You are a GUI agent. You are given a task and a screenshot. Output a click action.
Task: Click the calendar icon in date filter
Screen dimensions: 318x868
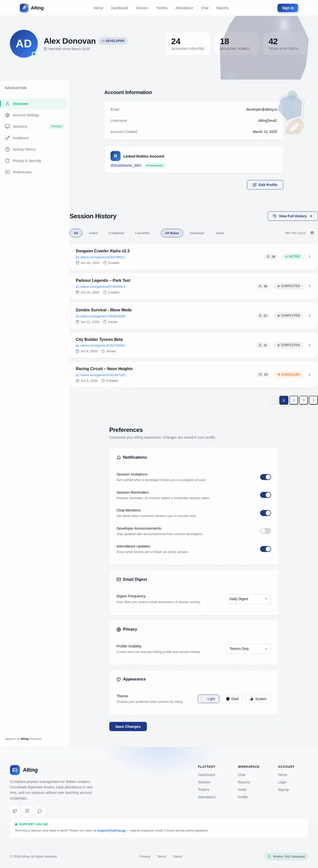[x=312, y=233]
